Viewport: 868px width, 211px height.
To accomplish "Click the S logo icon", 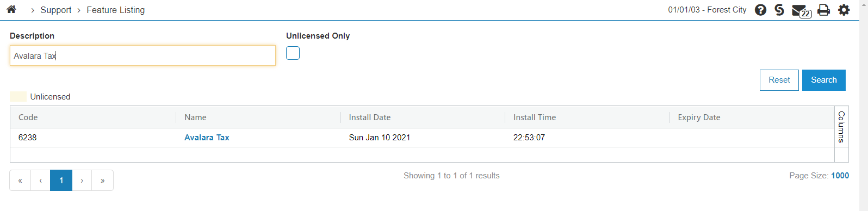I will tap(779, 10).
